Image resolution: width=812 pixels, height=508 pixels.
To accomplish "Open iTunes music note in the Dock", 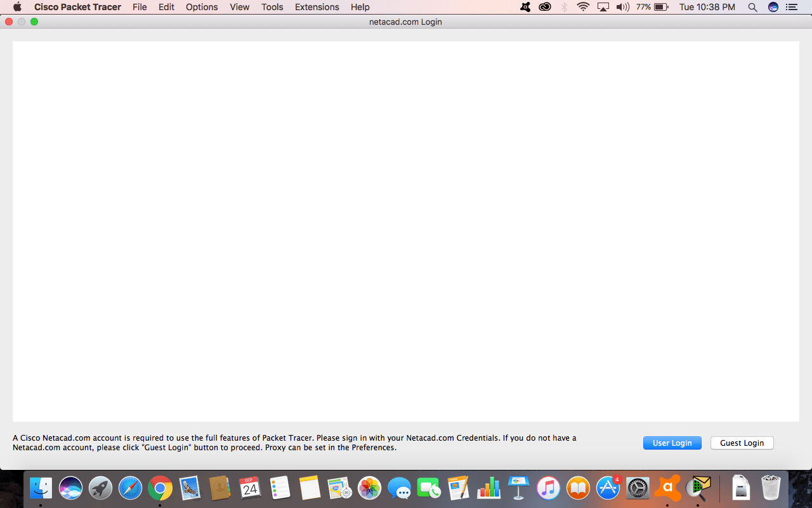I will (548, 488).
